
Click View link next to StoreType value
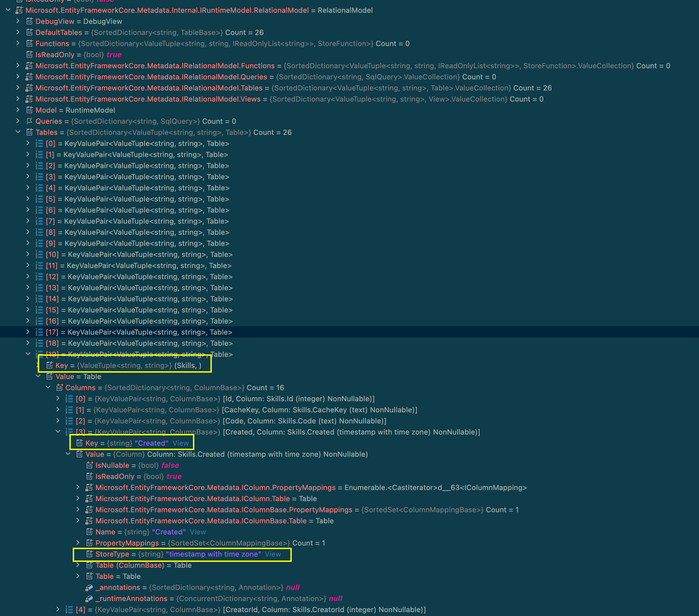tap(273, 554)
